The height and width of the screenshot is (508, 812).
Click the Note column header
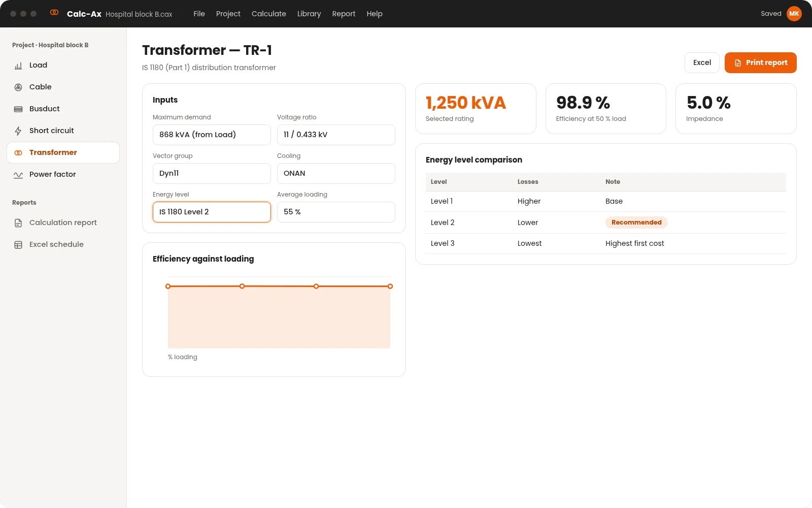pos(613,182)
